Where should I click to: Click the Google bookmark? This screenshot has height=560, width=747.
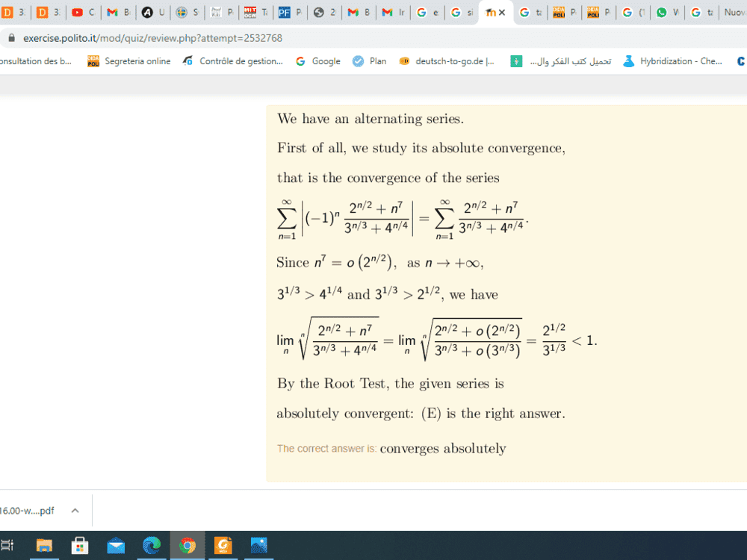coord(318,61)
